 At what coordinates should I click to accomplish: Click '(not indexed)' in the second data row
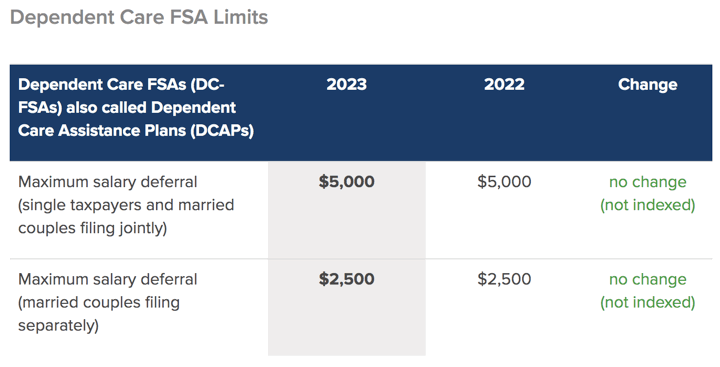pos(647,303)
